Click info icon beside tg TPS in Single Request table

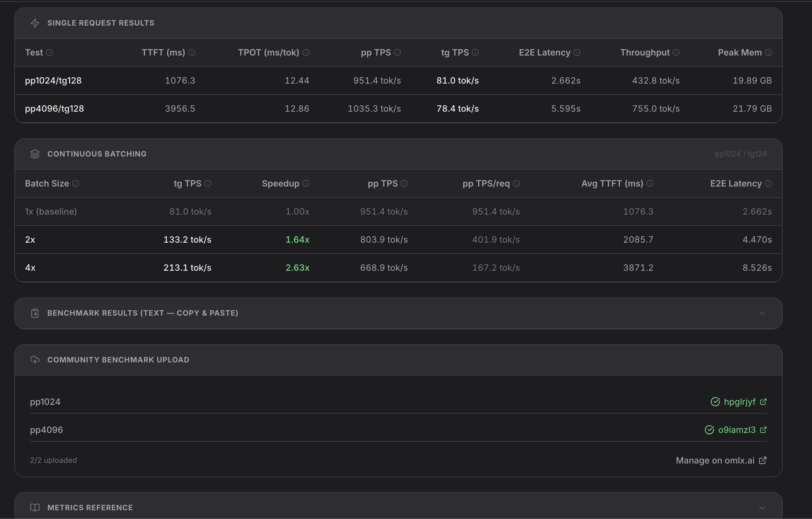pyautogui.click(x=475, y=52)
